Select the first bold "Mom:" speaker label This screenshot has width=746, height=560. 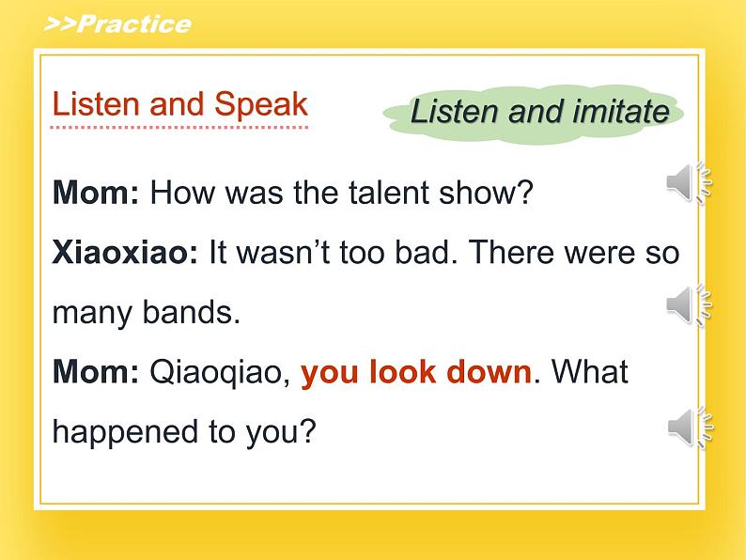[x=96, y=193]
